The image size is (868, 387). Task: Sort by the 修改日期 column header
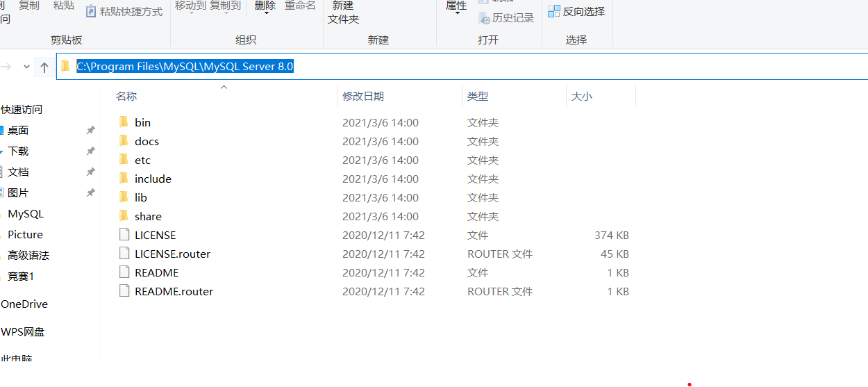coord(363,97)
